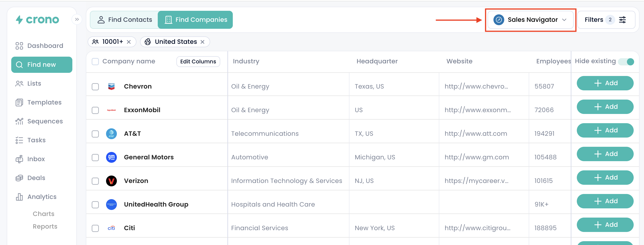Open the Filters panel

[x=606, y=20]
